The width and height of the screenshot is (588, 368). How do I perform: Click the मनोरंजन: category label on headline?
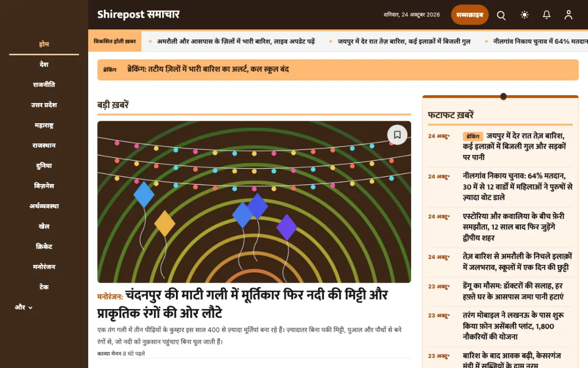click(110, 296)
